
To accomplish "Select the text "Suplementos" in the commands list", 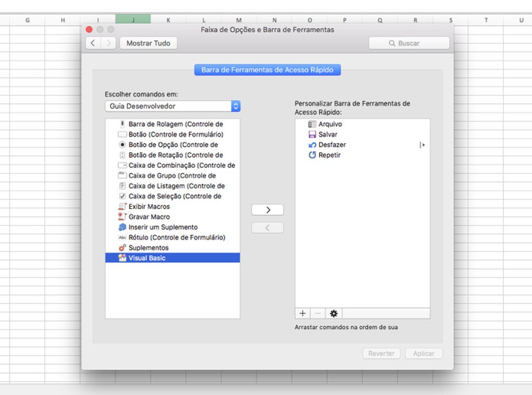I will tap(148, 248).
